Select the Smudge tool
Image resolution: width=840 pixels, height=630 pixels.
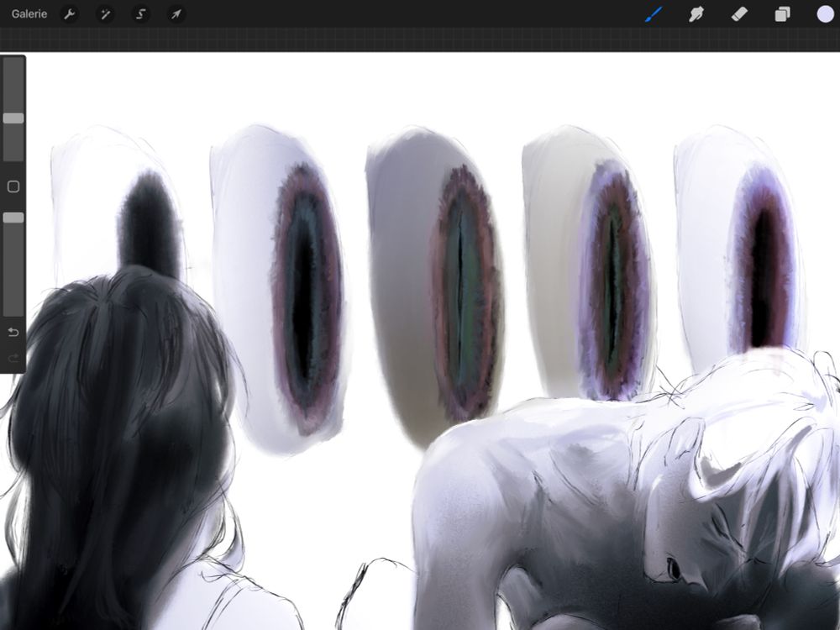coord(696,14)
